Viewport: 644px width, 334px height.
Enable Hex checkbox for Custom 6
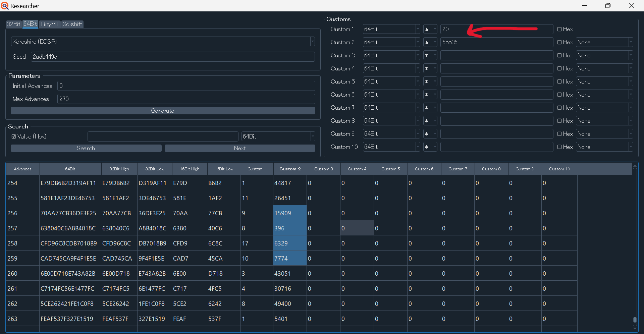point(559,95)
